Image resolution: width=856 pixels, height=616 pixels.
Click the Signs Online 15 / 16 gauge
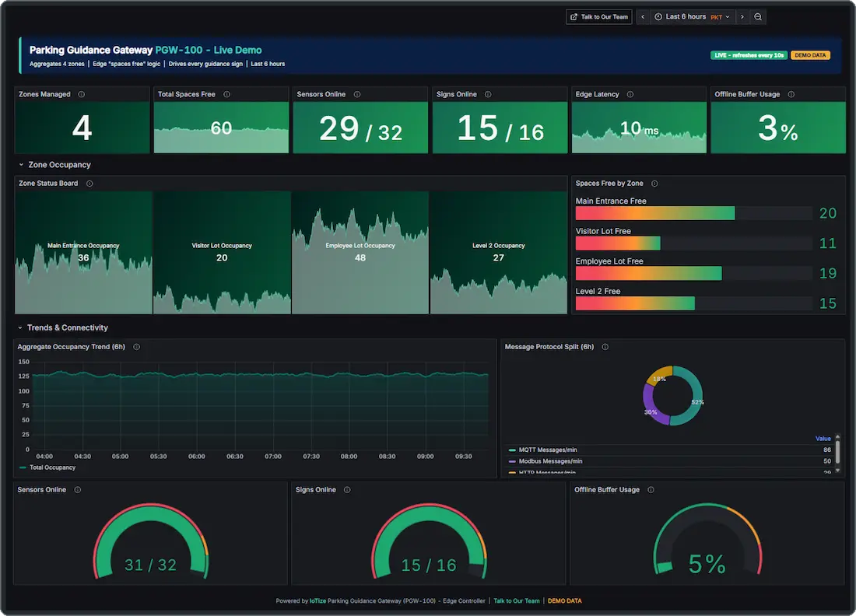point(429,542)
